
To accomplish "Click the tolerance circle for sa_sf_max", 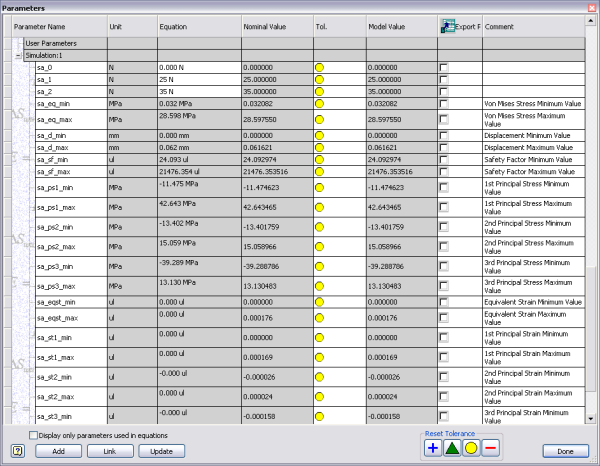I will click(x=320, y=171).
